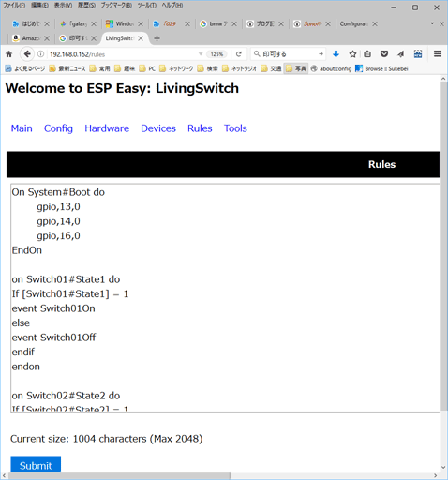Viewport: 448px width, 480px height.
Task: Open the よく見るページ bookmark
Action: 25,68
